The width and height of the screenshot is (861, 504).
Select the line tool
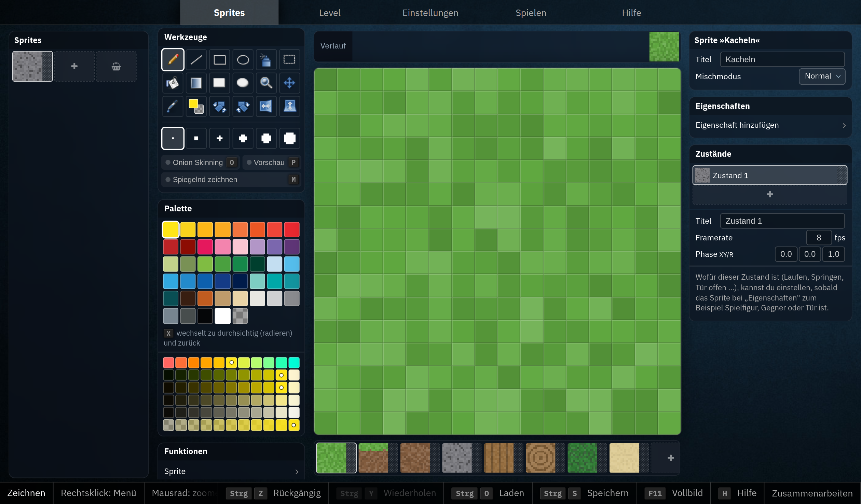pos(196,60)
